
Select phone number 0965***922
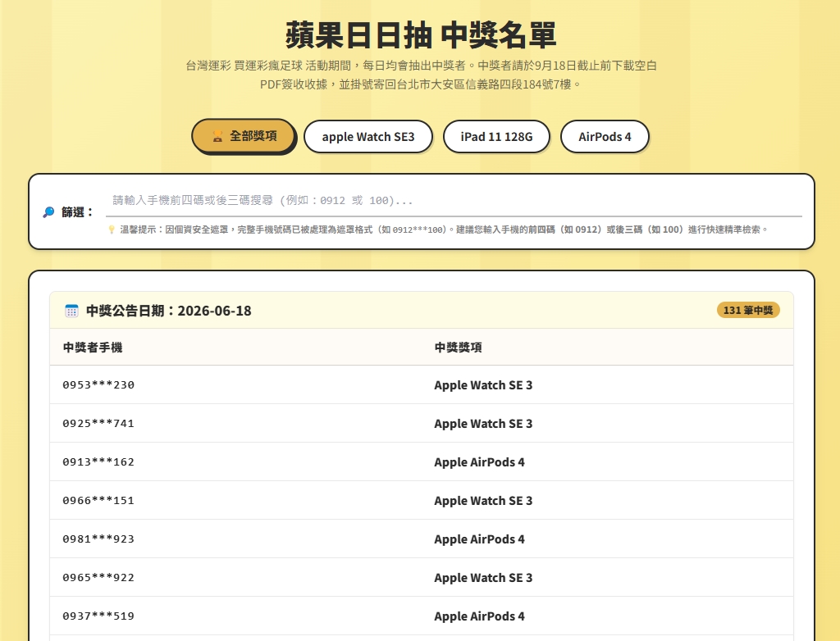pyautogui.click(x=98, y=578)
